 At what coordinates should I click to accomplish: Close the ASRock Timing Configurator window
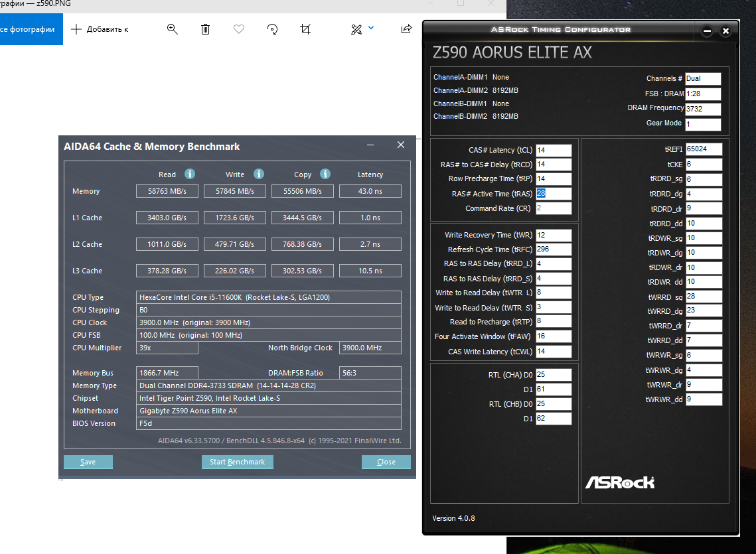pyautogui.click(x=725, y=31)
